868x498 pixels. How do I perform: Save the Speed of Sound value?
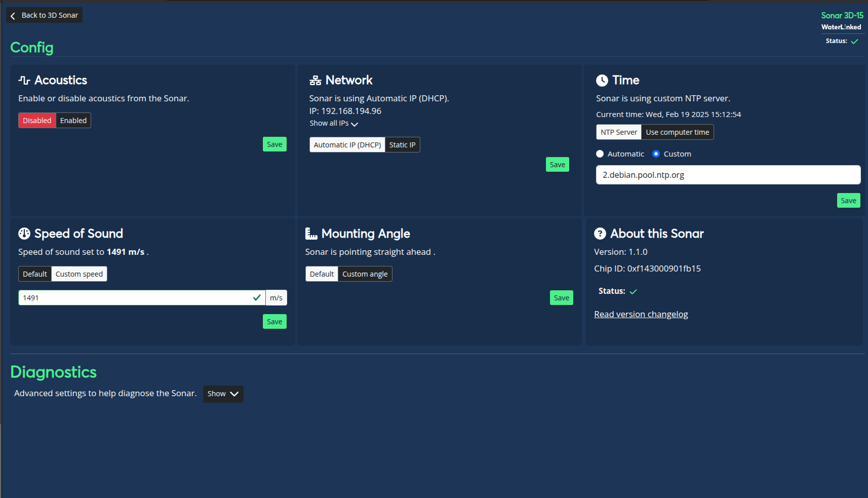click(x=274, y=322)
